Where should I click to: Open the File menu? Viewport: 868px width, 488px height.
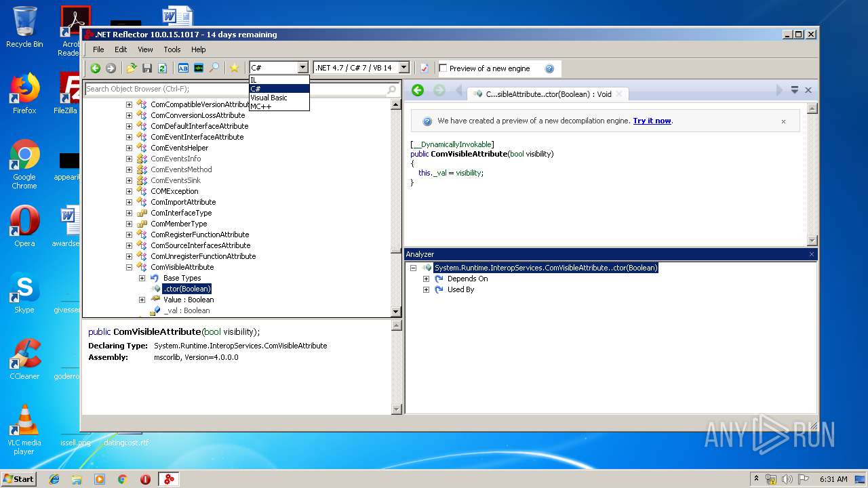pos(98,49)
